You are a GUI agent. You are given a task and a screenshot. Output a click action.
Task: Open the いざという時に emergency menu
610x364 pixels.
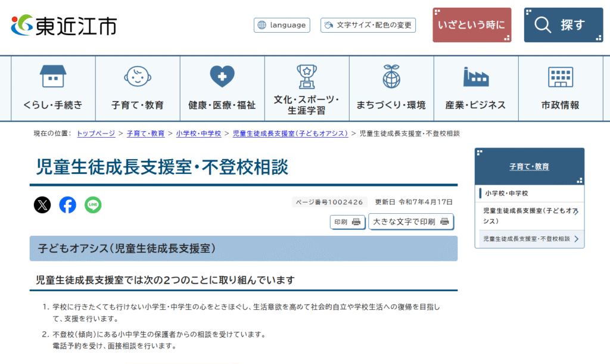471,24
